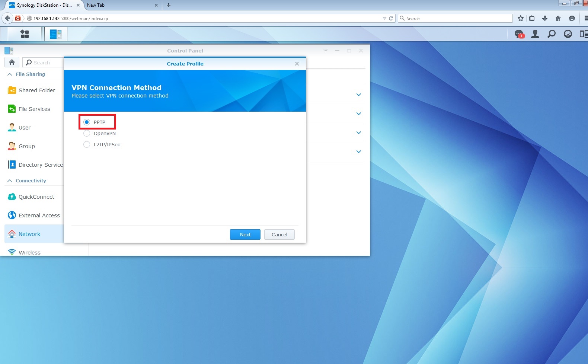The height and width of the screenshot is (364, 588).
Task: Open the DSM Main Menu grid icon
Action: point(25,34)
